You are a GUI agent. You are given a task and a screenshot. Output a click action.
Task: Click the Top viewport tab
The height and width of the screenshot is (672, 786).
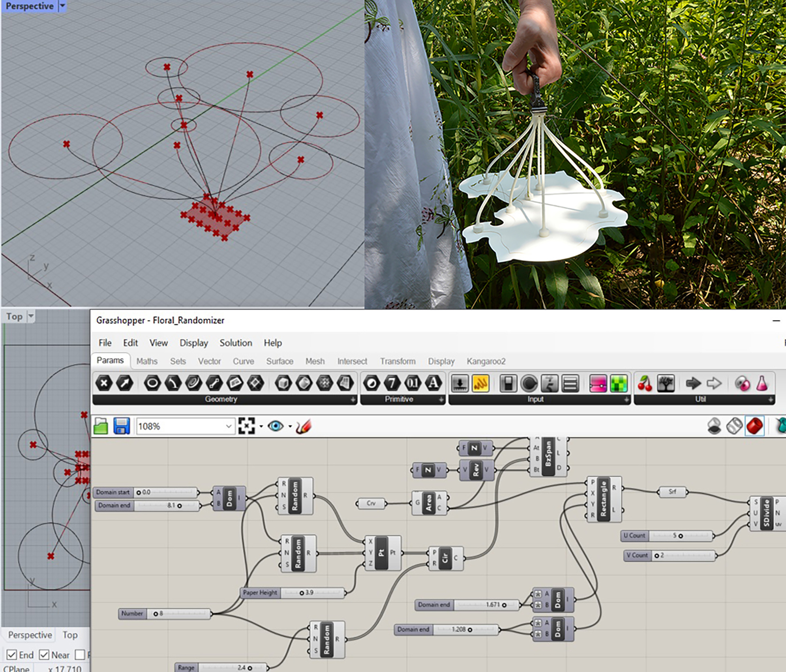point(70,635)
